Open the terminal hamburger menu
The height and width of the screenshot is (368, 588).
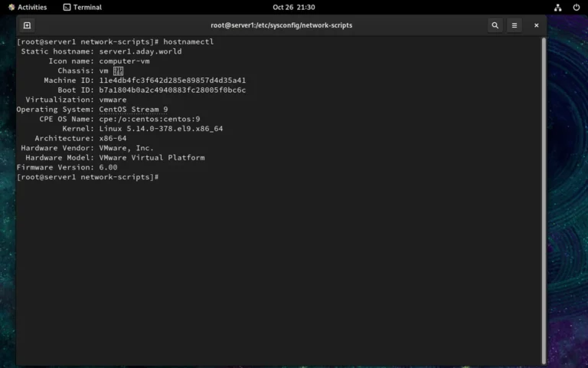coord(514,25)
